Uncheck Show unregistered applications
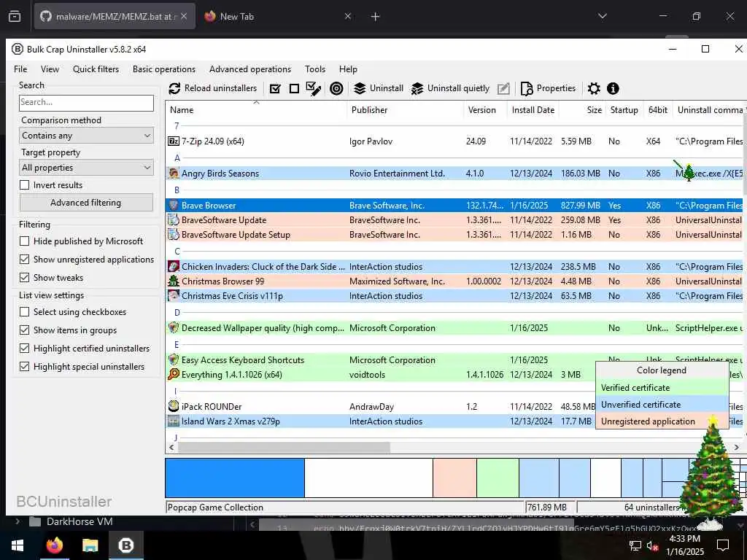 [24, 260]
